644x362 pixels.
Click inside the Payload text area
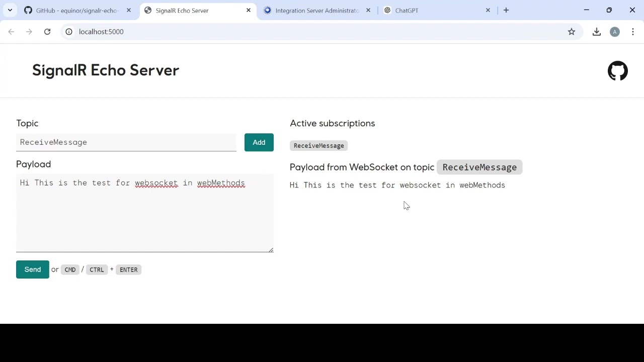[145, 213]
